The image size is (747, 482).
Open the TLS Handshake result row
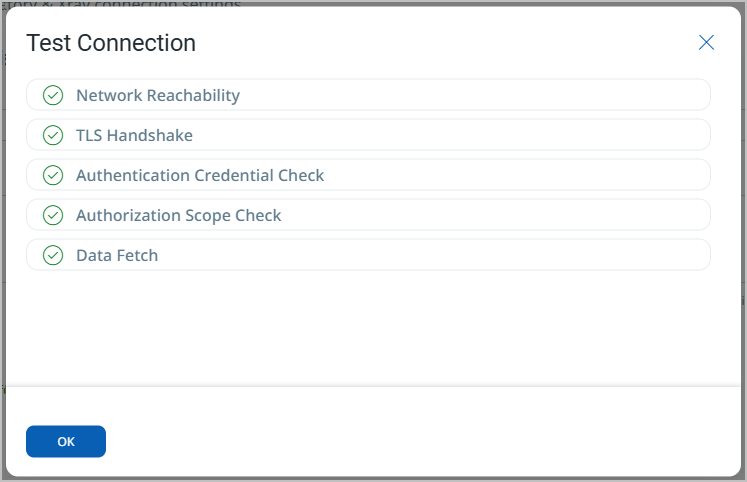368,135
